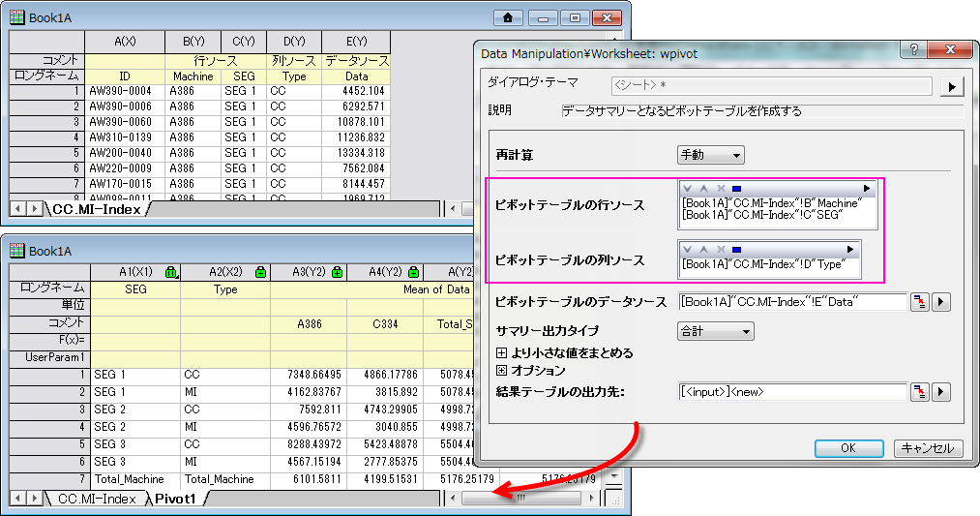This screenshot has height=516, width=980.
Task: Select column source entry D Type
Action: pos(763,264)
